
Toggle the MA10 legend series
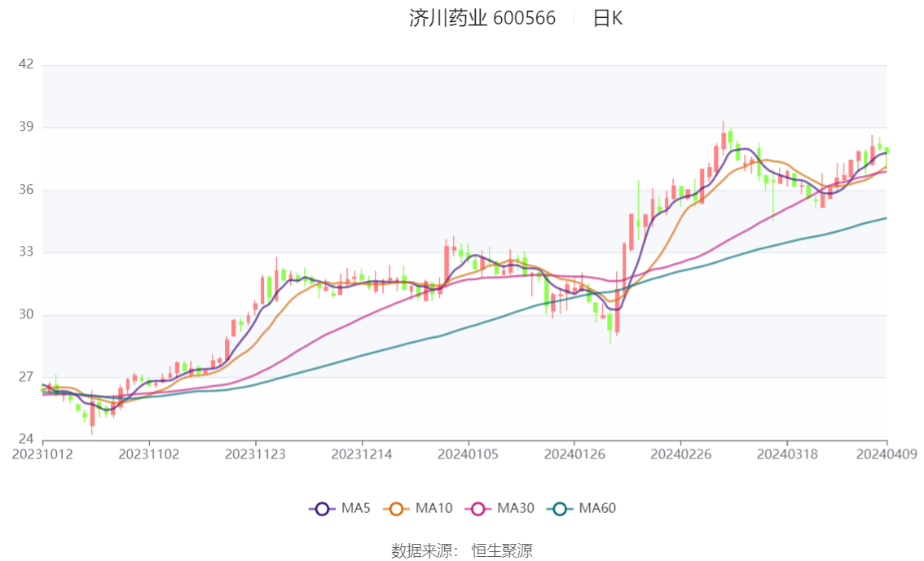click(418, 508)
